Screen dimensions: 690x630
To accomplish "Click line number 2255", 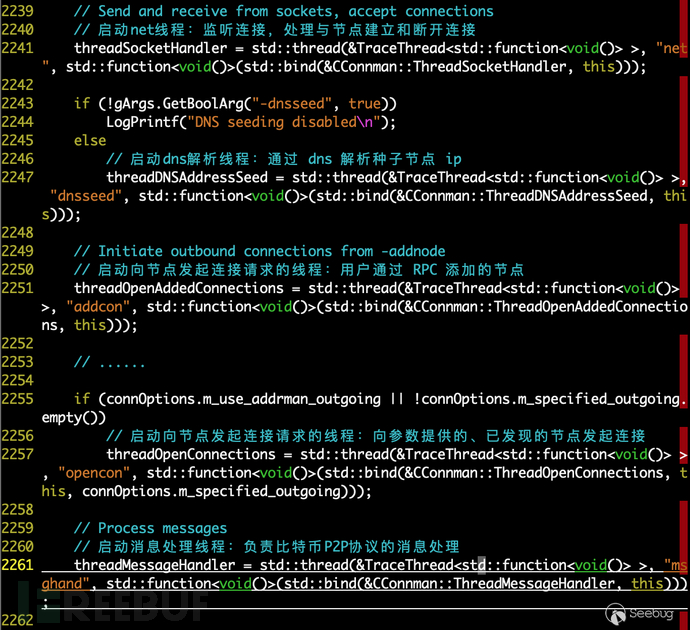I will coord(17,399).
